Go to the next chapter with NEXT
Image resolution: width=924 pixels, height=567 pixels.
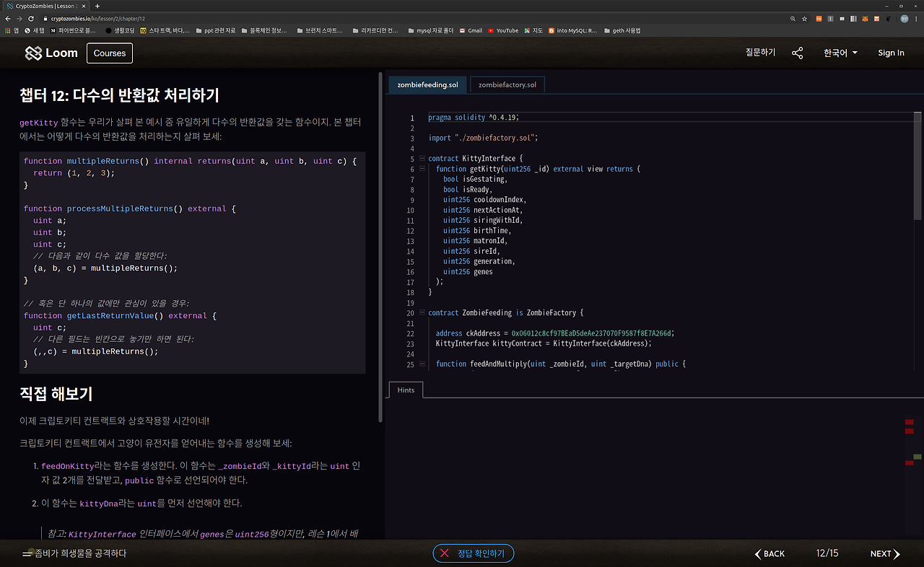pos(885,554)
